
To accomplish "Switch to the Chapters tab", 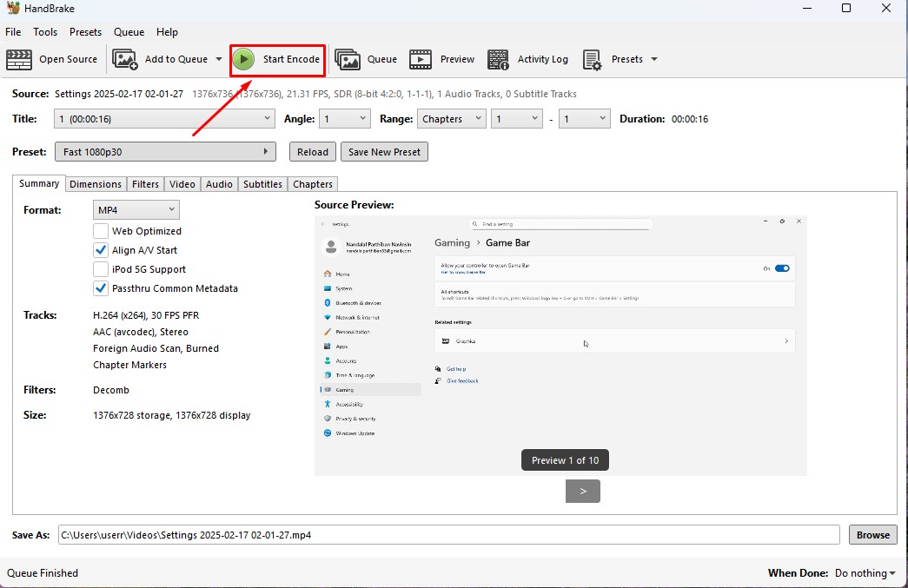I will coord(313,184).
